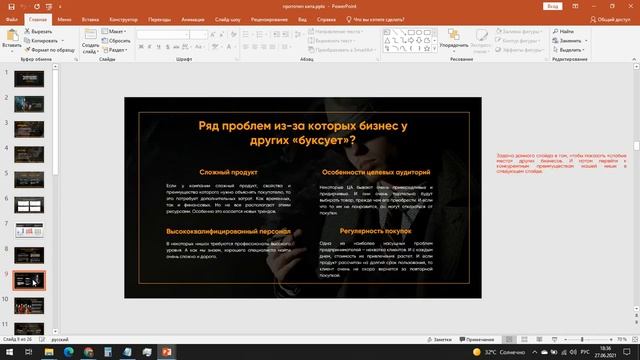
Task: Switch to reading view icon in status bar
Action: [540, 340]
